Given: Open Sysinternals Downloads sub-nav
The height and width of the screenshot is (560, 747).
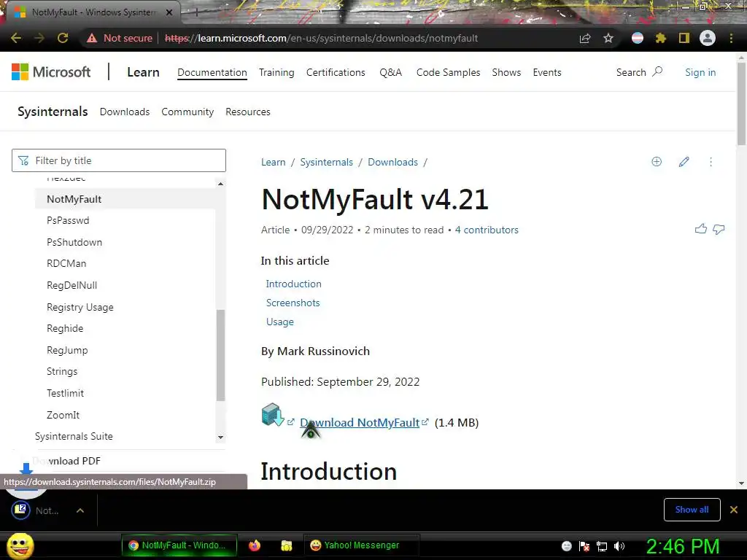Looking at the screenshot, I should click(124, 112).
